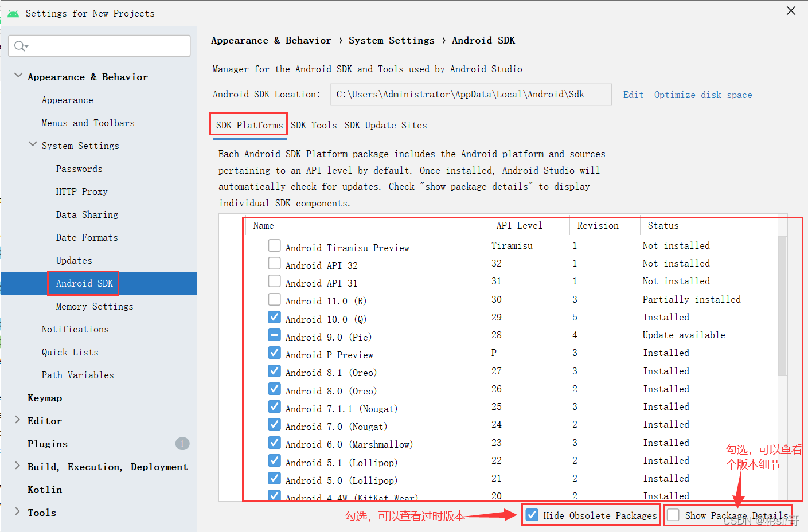Open the Plugins settings page
The width and height of the screenshot is (808, 532).
(48, 444)
